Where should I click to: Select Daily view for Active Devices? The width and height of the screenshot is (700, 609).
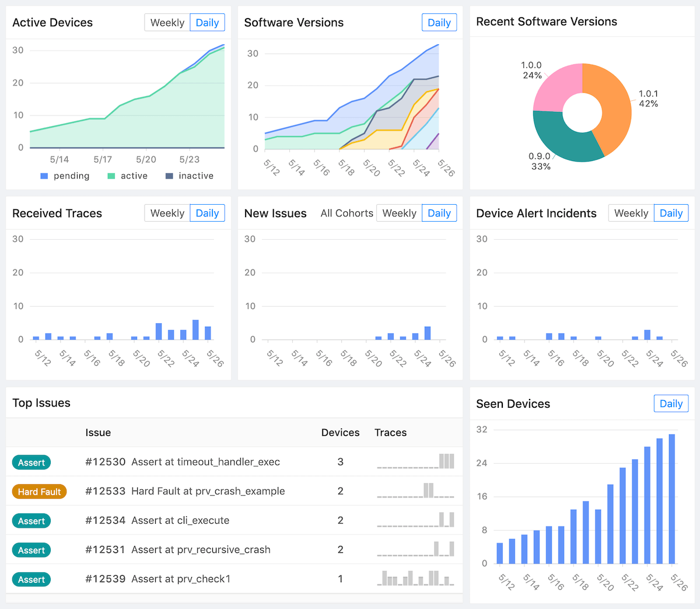[207, 23]
